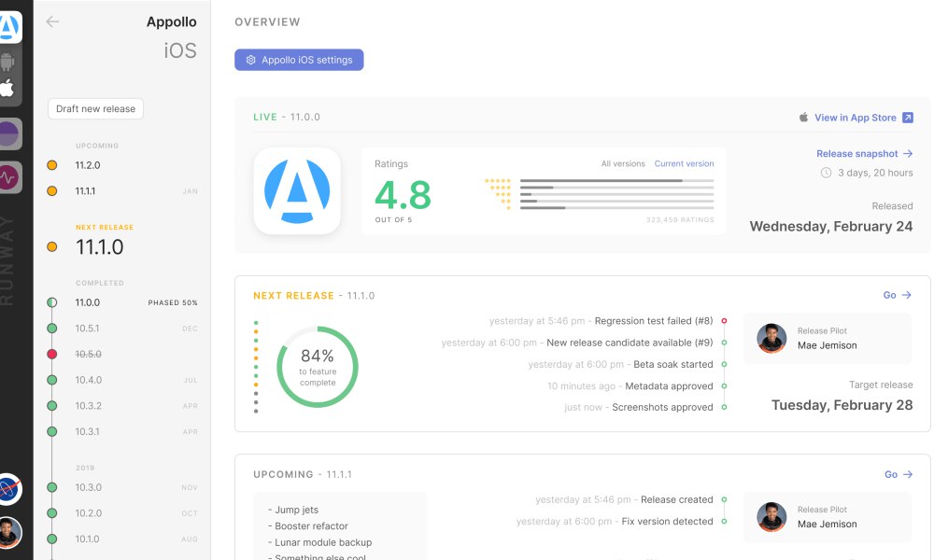
Task: Switch ratings to Current version
Action: click(684, 163)
